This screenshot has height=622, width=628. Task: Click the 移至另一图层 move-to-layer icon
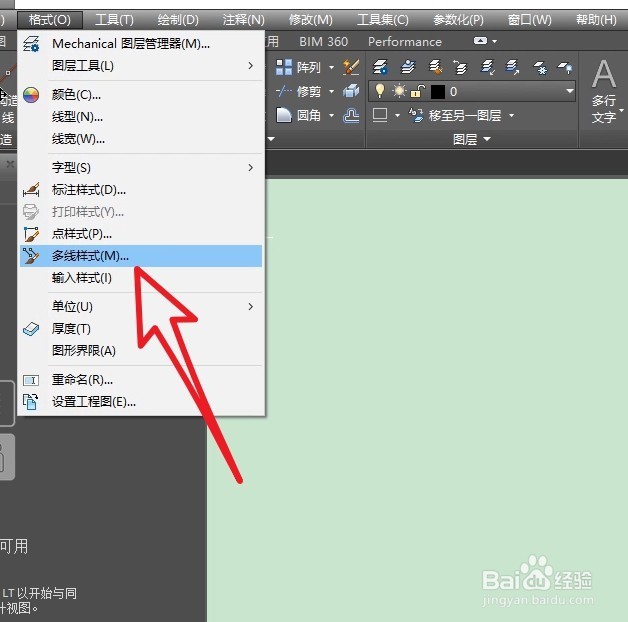click(x=416, y=115)
